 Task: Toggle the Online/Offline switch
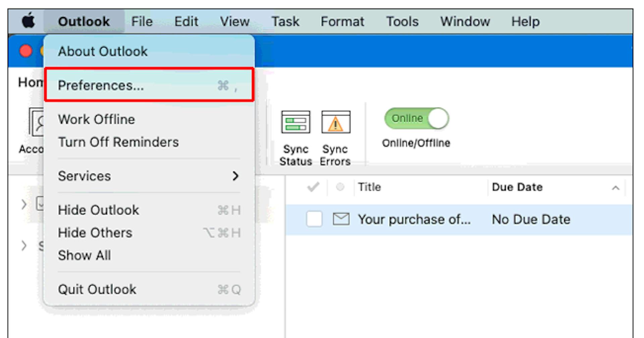tap(417, 118)
